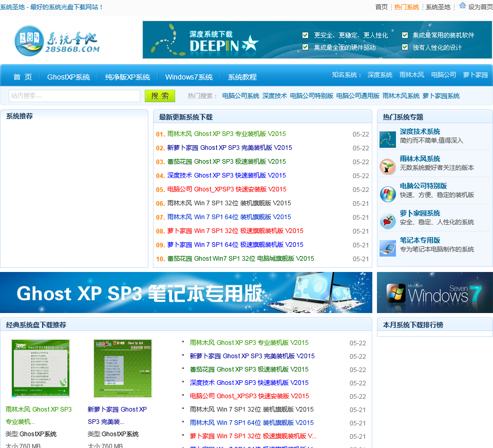Click hot search term 电脑公司通用版

pyautogui.click(x=358, y=96)
